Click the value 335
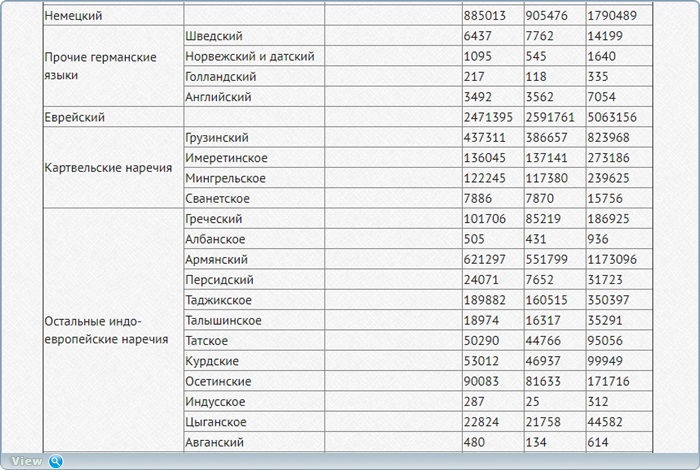This screenshot has height=470, width=700. pos(598,77)
